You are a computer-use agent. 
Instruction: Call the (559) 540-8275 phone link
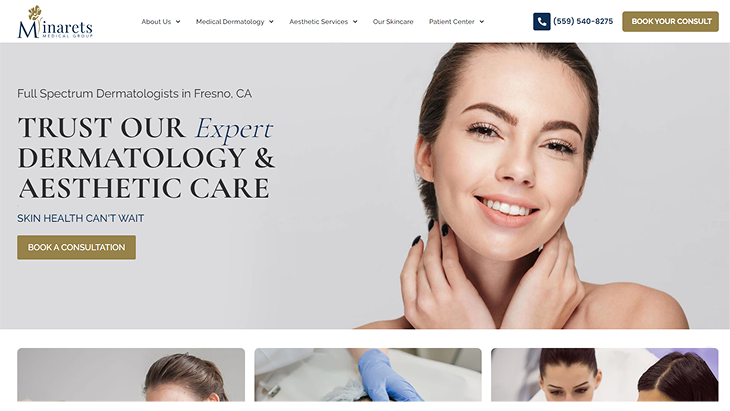pyautogui.click(x=583, y=21)
